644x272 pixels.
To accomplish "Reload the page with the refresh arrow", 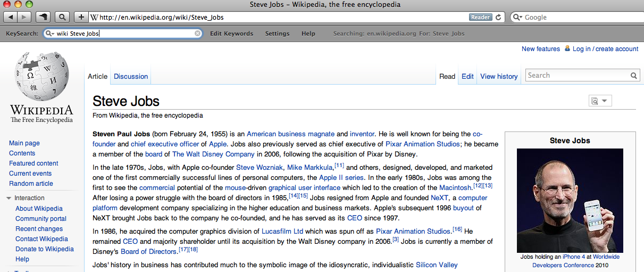I will [x=498, y=17].
